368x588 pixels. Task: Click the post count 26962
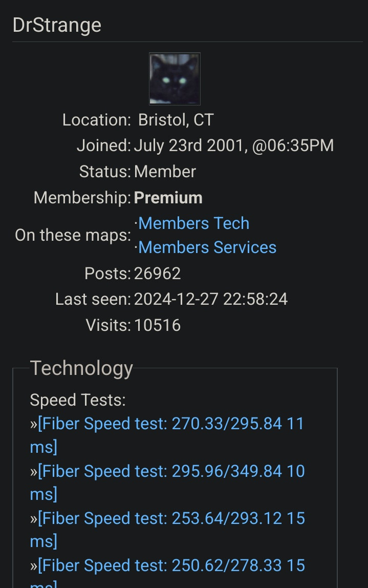(157, 274)
